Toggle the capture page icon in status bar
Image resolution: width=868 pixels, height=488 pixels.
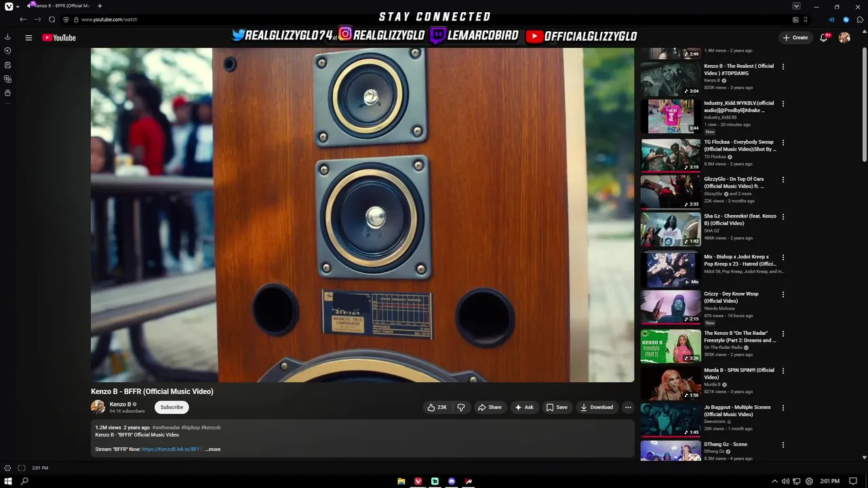[22, 468]
